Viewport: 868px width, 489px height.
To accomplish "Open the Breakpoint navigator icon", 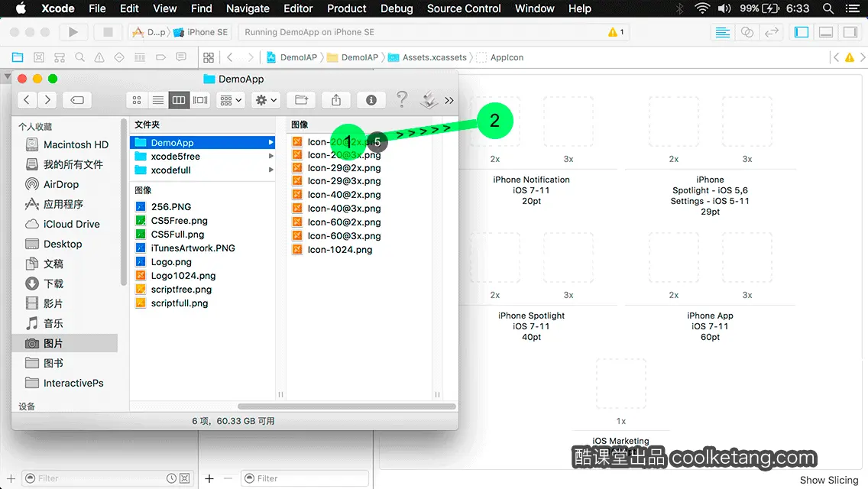I will point(160,57).
